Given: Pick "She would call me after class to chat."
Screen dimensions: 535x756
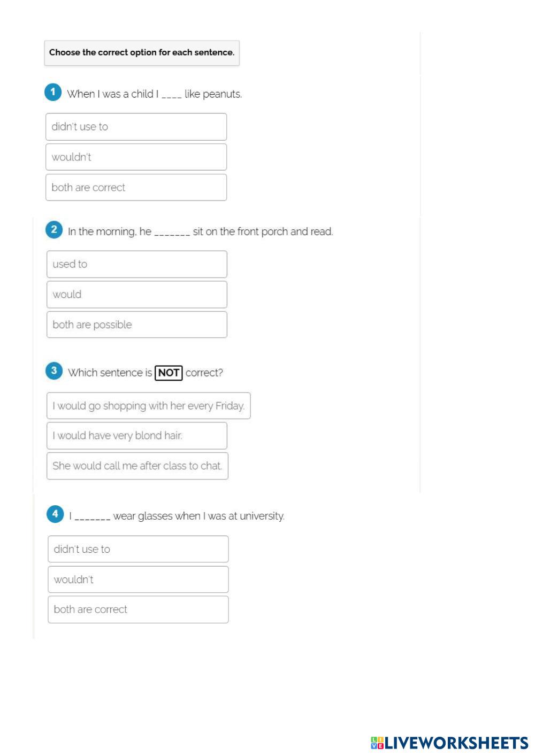Looking at the screenshot, I should (137, 466).
